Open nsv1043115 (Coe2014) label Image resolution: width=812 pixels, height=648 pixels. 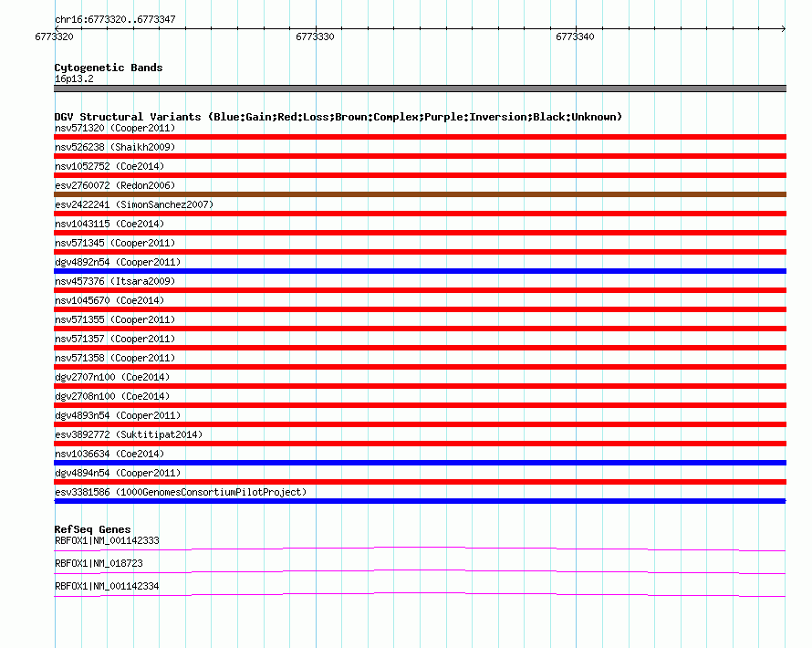(109, 224)
